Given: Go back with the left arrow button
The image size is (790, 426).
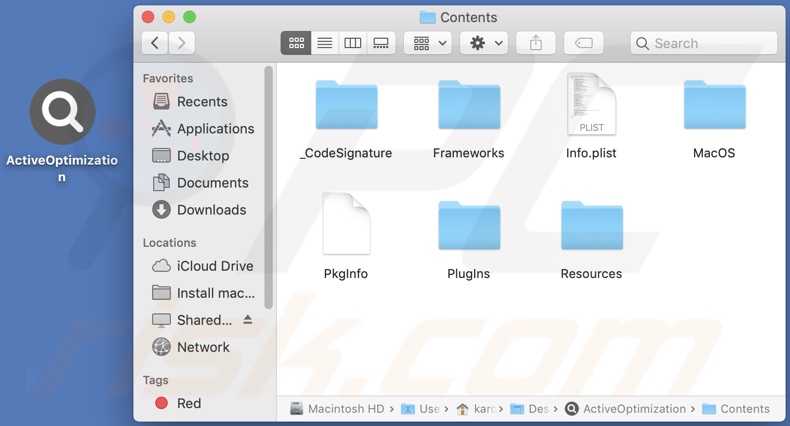Looking at the screenshot, I should point(155,43).
